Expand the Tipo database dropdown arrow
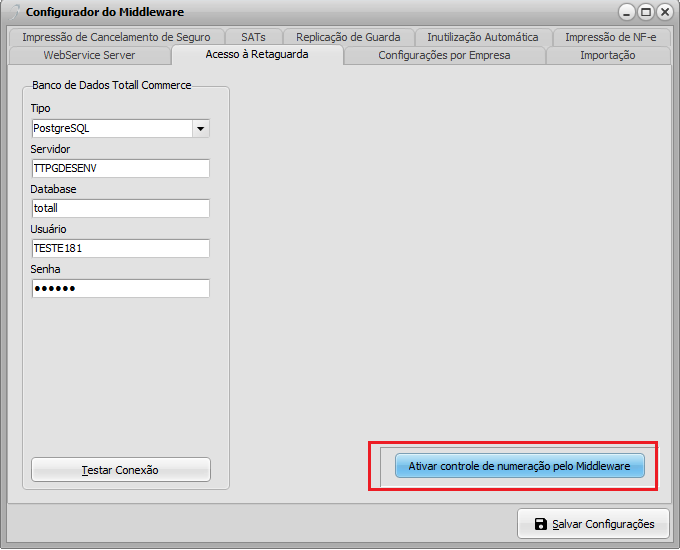This screenshot has width=680, height=550. 200,128
